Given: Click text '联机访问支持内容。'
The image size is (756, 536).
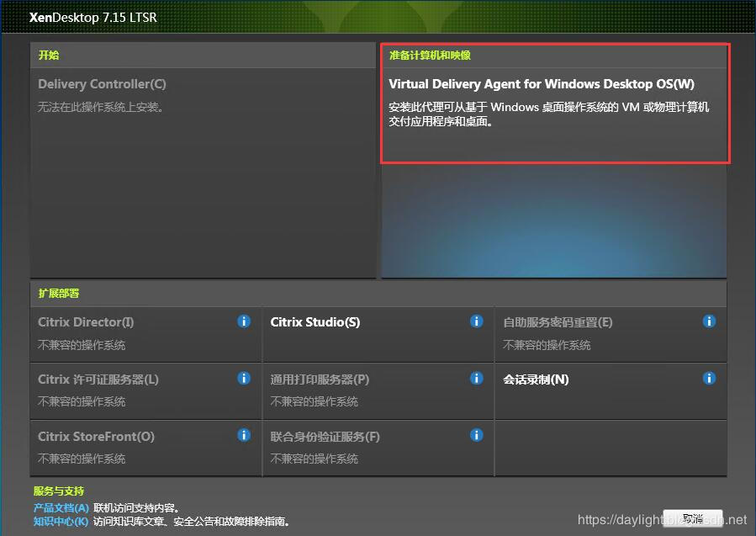Looking at the screenshot, I should pos(136,507).
